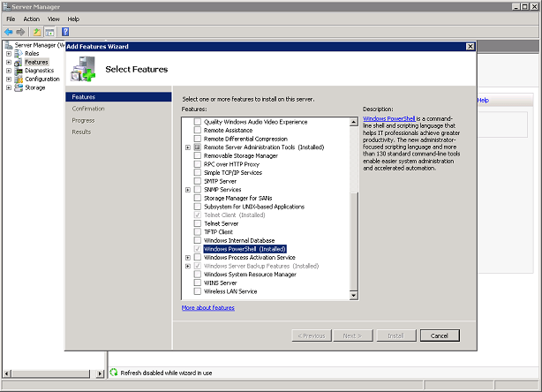This screenshot has width=542, height=392.
Task: Expand the SNMP Services feature
Action: [188, 190]
